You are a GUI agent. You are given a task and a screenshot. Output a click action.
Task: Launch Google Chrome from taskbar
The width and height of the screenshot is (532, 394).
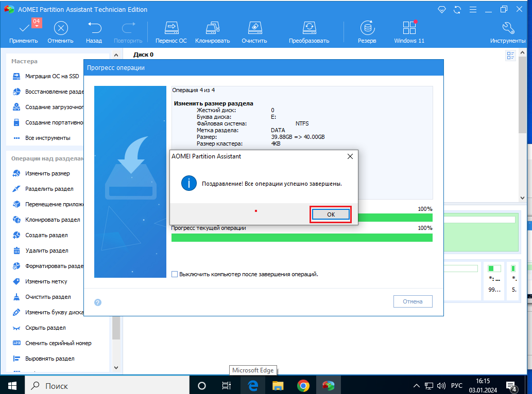(x=303, y=386)
